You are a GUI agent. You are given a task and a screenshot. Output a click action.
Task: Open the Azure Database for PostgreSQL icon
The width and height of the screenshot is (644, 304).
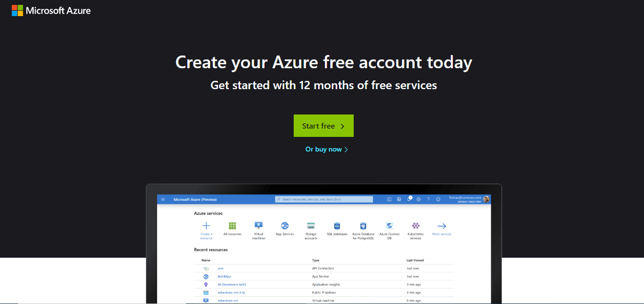(363, 226)
